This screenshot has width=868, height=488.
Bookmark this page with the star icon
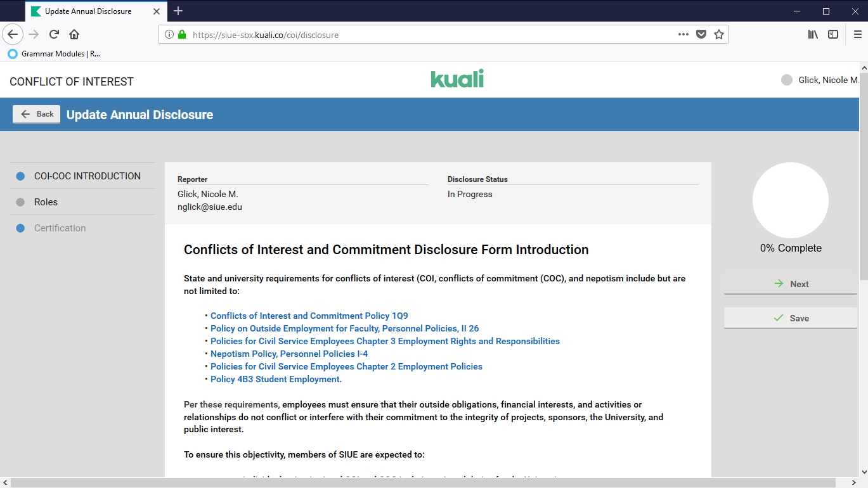pos(718,35)
